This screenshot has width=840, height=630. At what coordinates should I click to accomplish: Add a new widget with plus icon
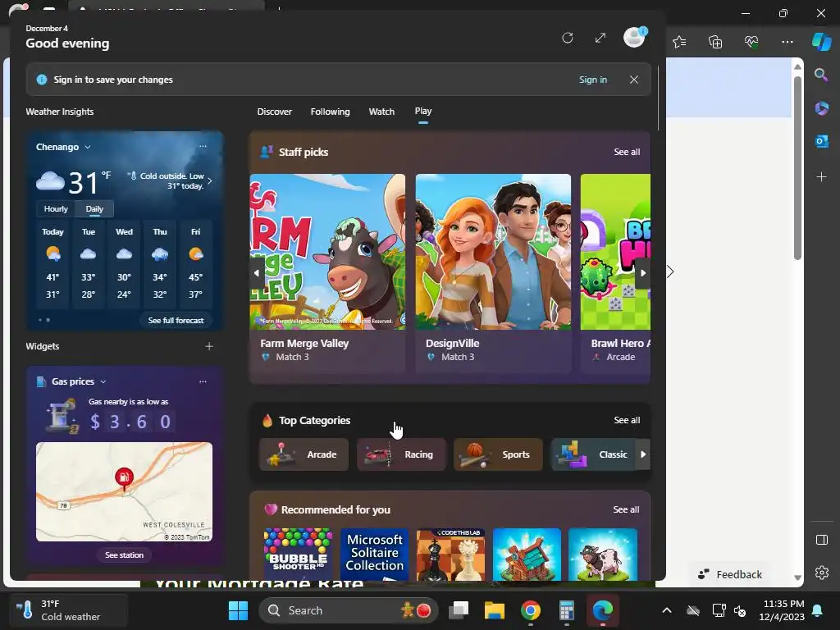[x=209, y=347]
